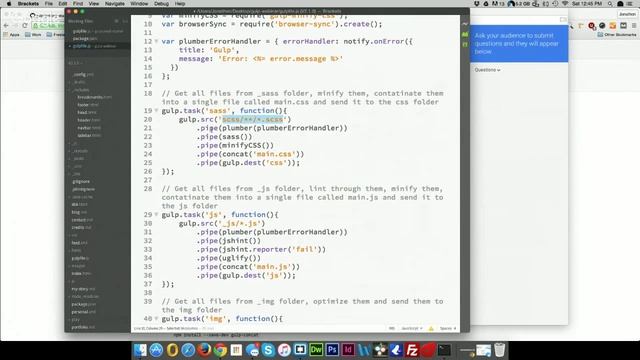Launch iTunes from the Dock
640x360 pixels.
coord(284,350)
